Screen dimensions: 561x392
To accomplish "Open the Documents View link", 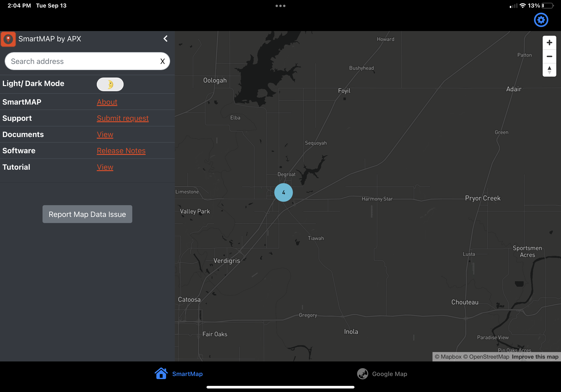I will tap(105, 134).
